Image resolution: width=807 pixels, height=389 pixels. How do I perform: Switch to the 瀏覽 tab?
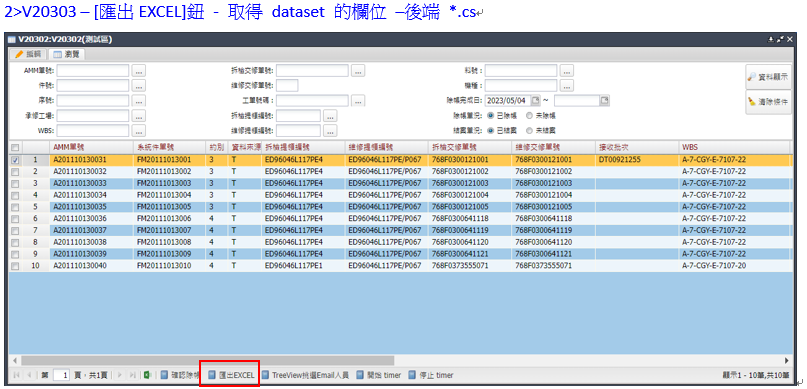click(67, 54)
